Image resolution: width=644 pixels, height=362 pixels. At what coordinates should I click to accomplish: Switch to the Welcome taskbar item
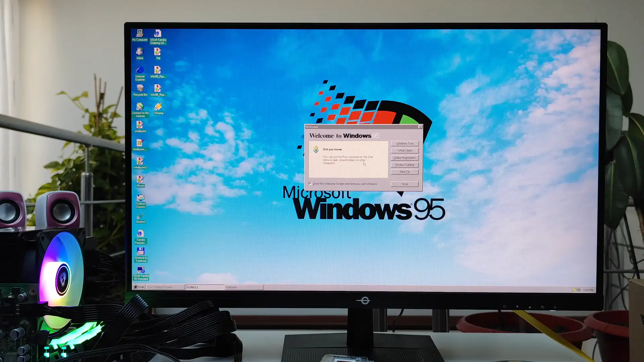pyautogui.click(x=244, y=287)
